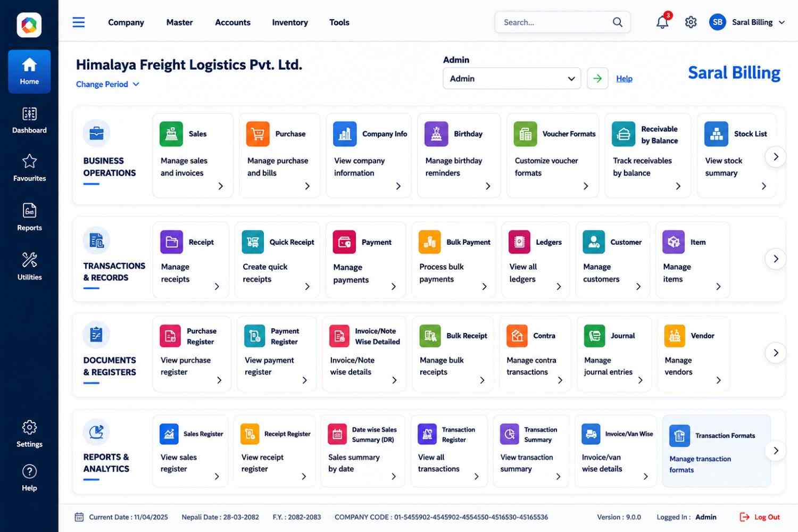Click the Ledgers book icon
798x532 pixels.
(519, 242)
